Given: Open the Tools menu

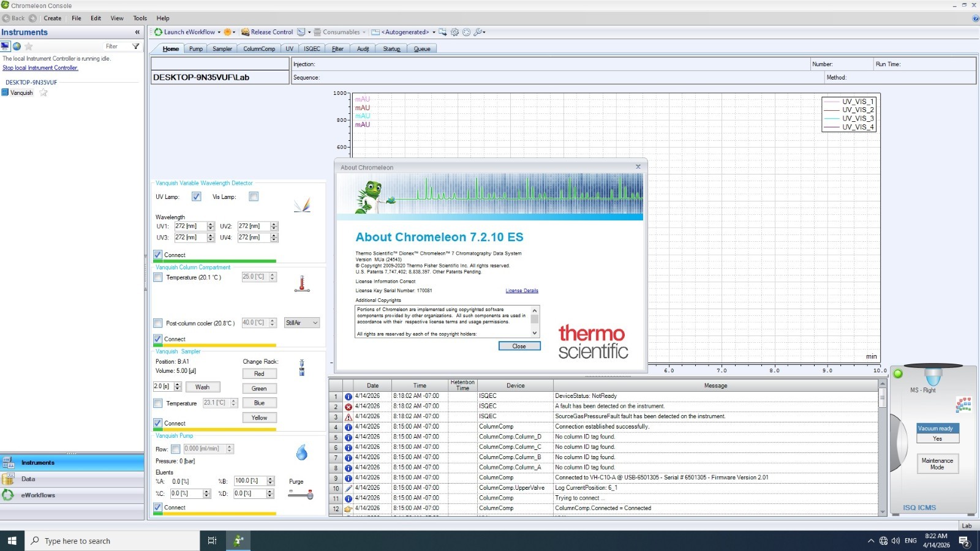Looking at the screenshot, I should click(x=140, y=18).
